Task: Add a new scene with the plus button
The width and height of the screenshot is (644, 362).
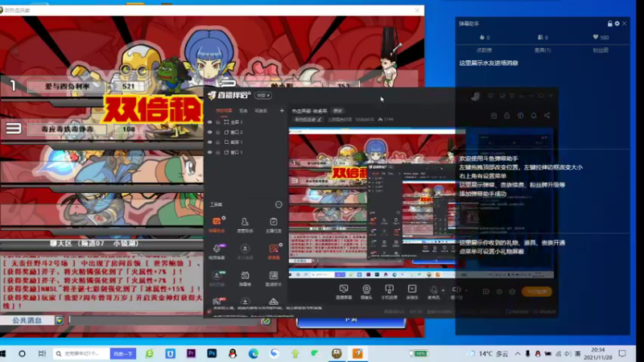Action: pyautogui.click(x=282, y=111)
